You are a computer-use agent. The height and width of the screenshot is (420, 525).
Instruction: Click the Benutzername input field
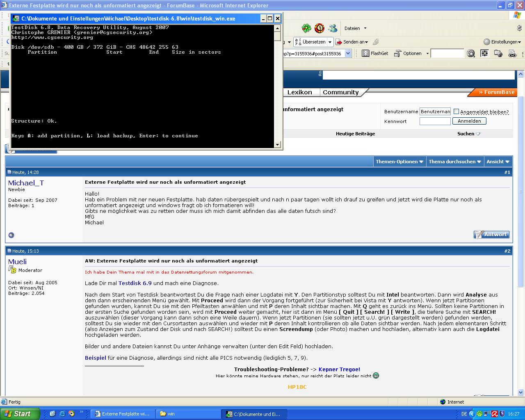[x=435, y=112]
